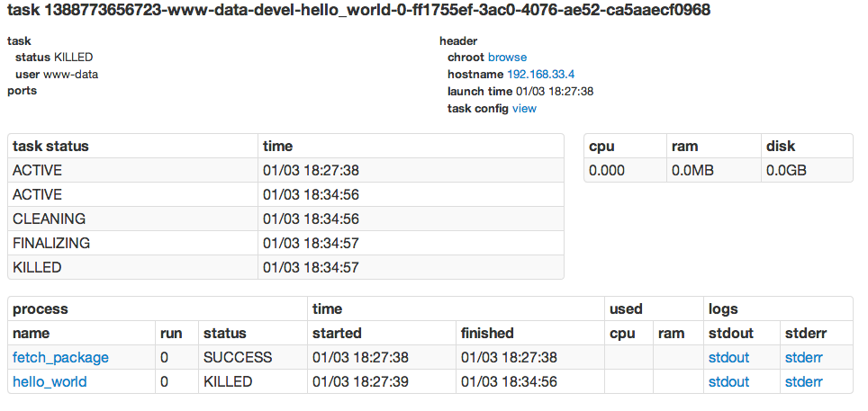868x411 pixels.
Task: View stderr log for hello_world
Action: pos(803,382)
